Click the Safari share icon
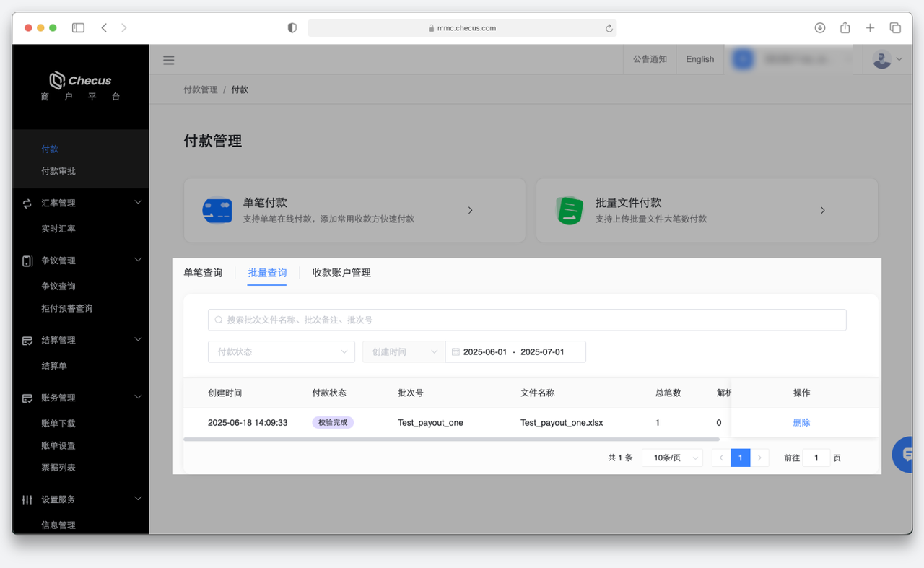The image size is (924, 568). click(845, 27)
